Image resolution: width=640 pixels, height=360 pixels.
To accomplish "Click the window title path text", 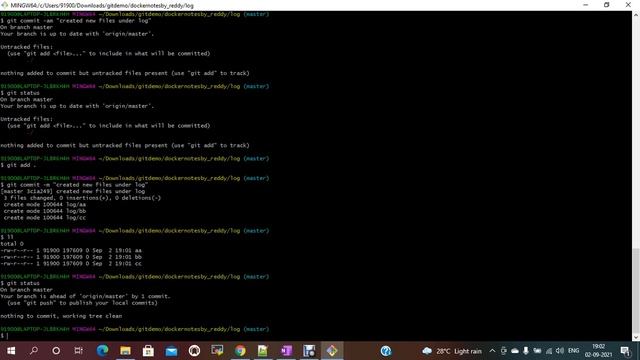I will pyautogui.click(x=102, y=5).
